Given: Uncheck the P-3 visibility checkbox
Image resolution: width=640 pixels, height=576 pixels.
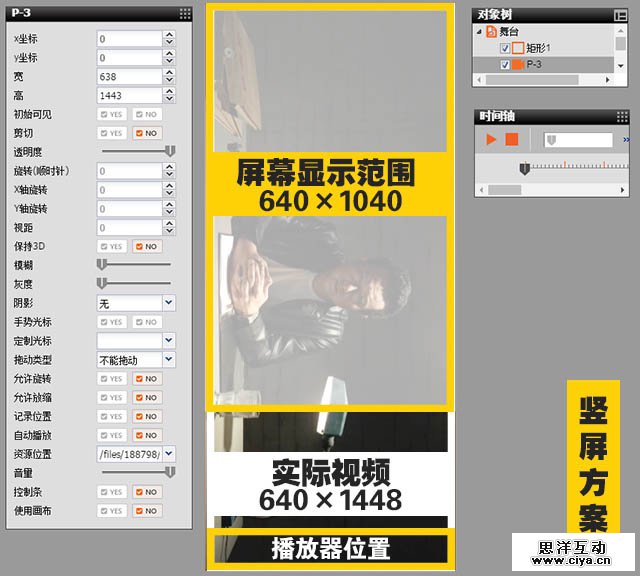Looking at the screenshot, I should 504,64.
